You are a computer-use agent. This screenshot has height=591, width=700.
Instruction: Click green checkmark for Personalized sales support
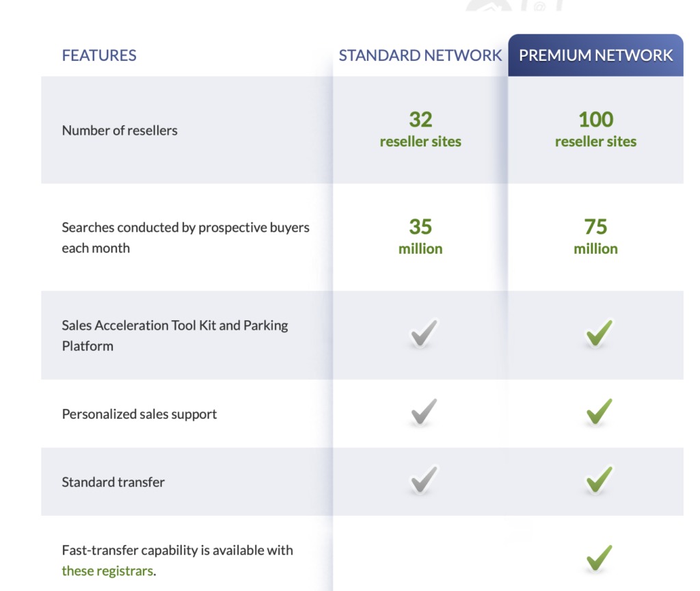(599, 412)
